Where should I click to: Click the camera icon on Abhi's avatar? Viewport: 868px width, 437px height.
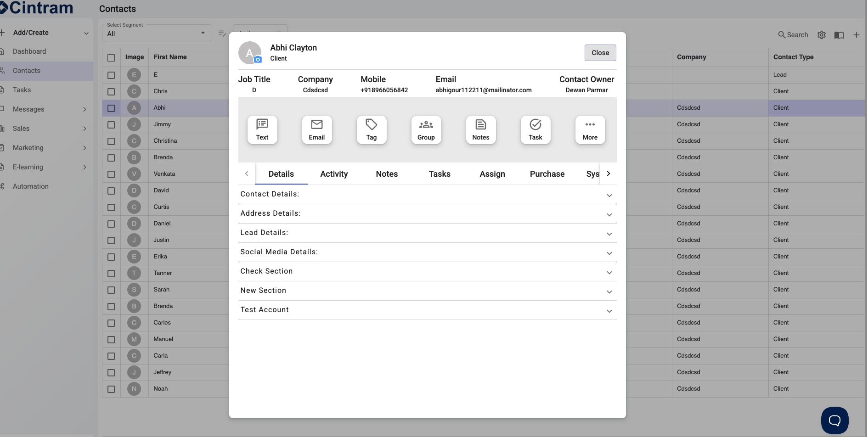coord(257,60)
